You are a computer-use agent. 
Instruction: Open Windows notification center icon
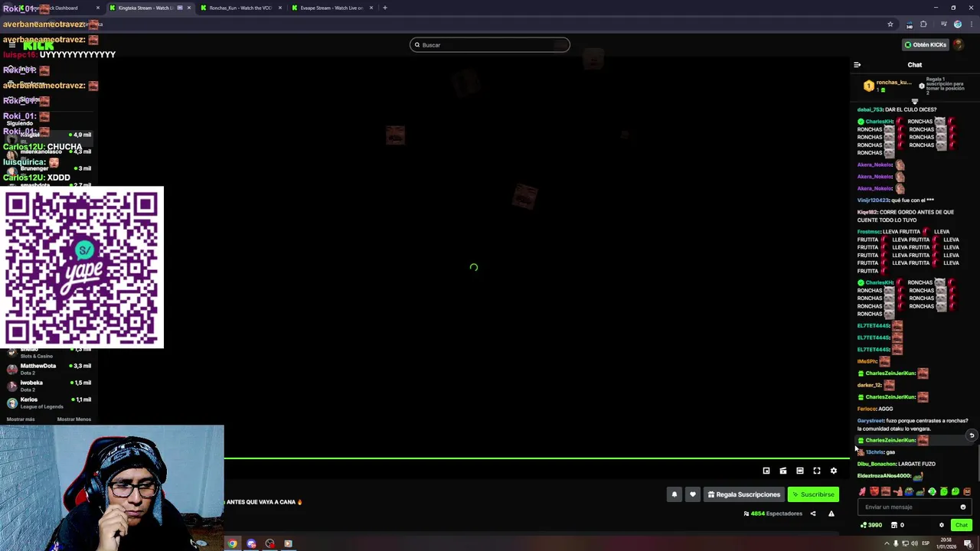[x=968, y=543]
